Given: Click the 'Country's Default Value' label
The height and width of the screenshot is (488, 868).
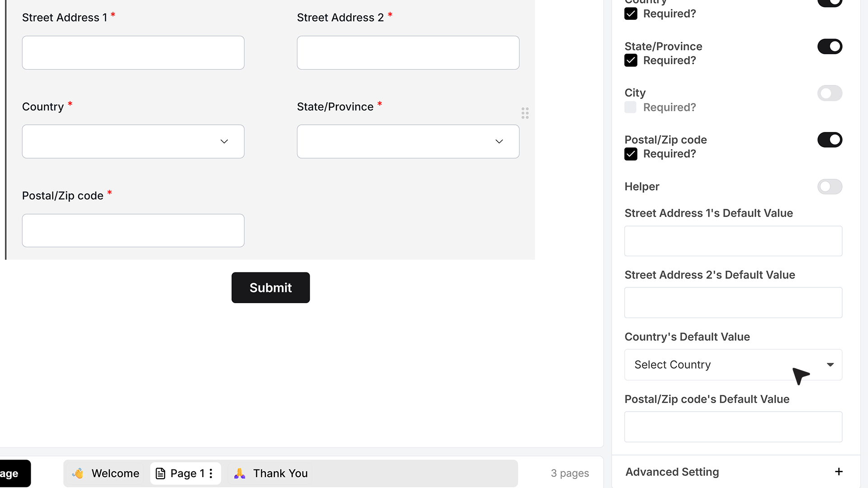Looking at the screenshot, I should (687, 337).
